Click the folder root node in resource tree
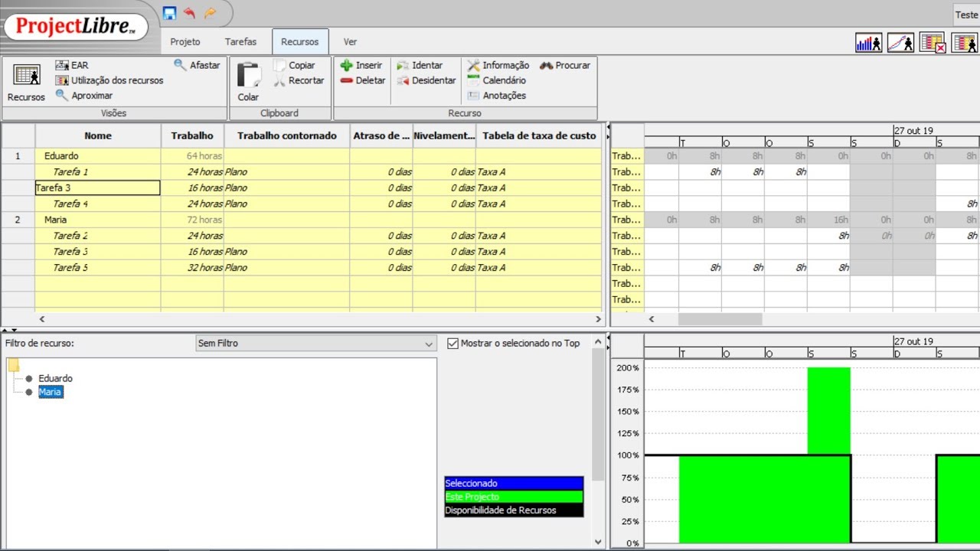 coord(14,365)
